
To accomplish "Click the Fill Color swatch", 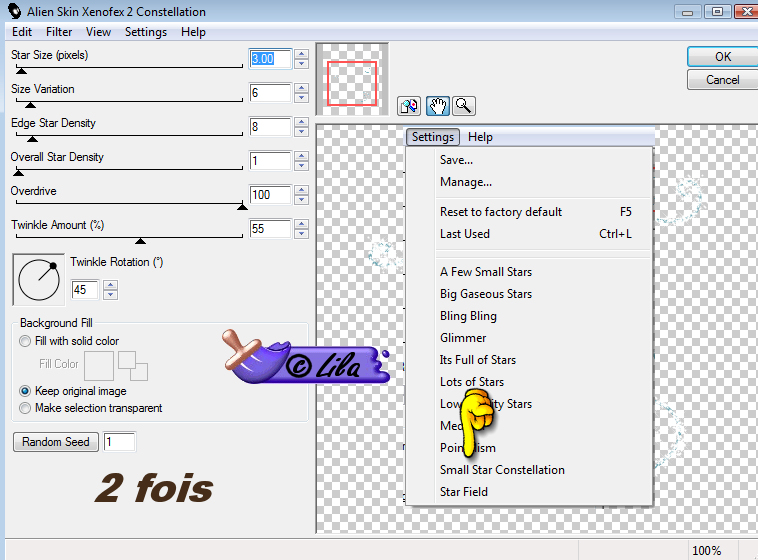I will pyautogui.click(x=99, y=366).
